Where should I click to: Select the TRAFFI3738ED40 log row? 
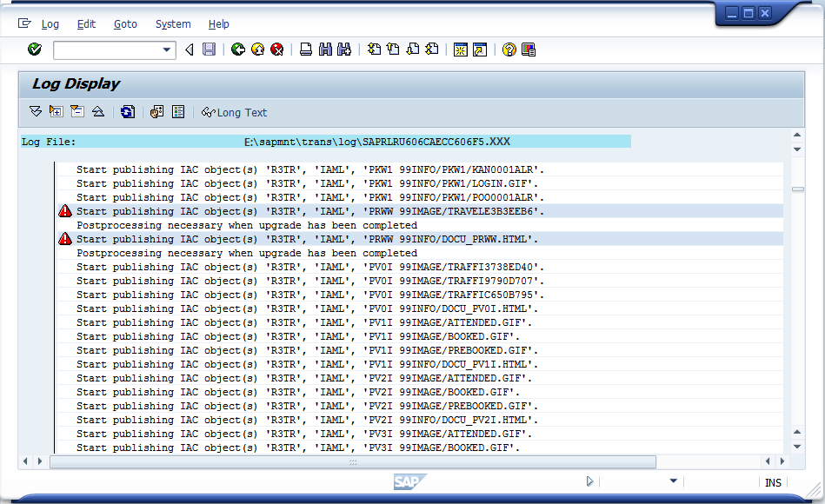pyautogui.click(x=419, y=267)
